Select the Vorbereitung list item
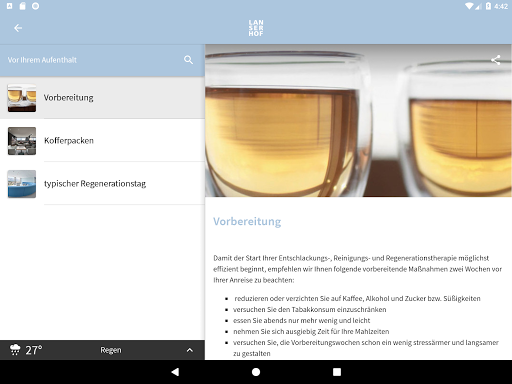Image resolution: width=512 pixels, height=384 pixels. pyautogui.click(x=102, y=98)
